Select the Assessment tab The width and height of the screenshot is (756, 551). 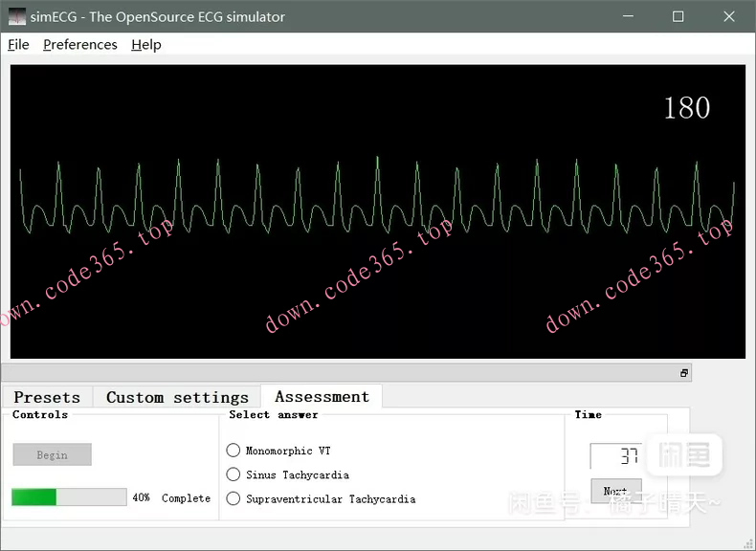pos(322,396)
